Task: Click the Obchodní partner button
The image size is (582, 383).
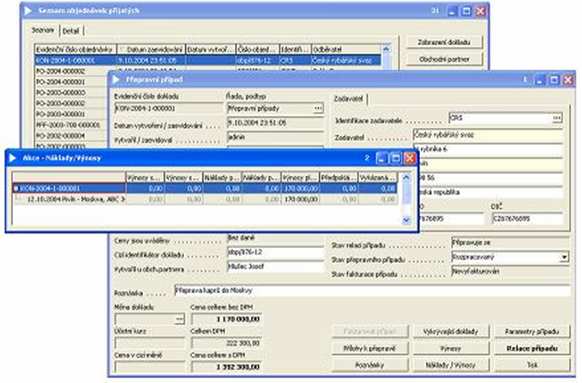Action: click(x=444, y=59)
